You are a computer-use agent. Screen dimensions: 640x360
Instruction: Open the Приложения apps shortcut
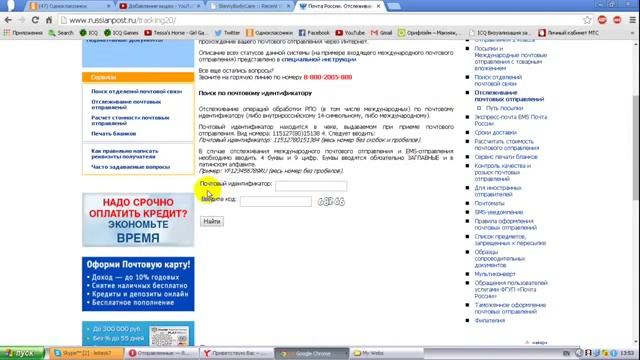[23, 33]
